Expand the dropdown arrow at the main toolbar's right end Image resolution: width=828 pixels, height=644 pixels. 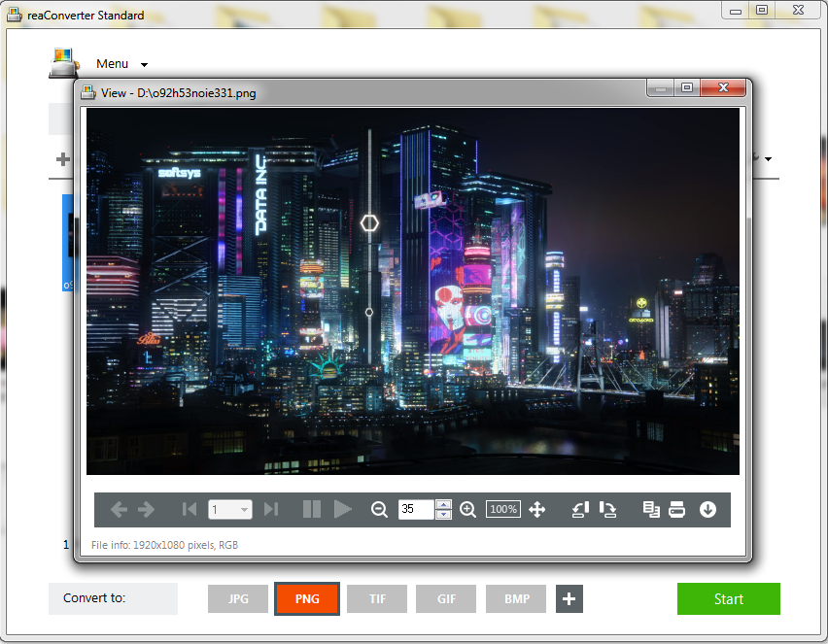pos(769,159)
